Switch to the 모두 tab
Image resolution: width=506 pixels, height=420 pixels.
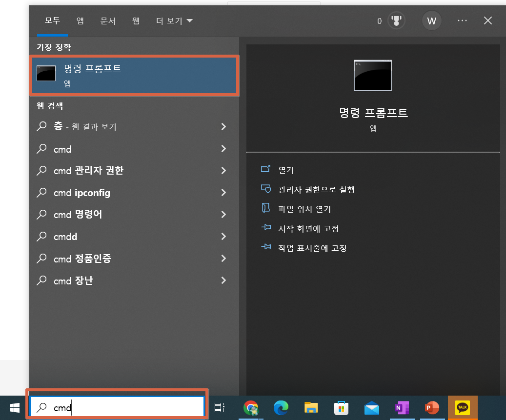52,20
